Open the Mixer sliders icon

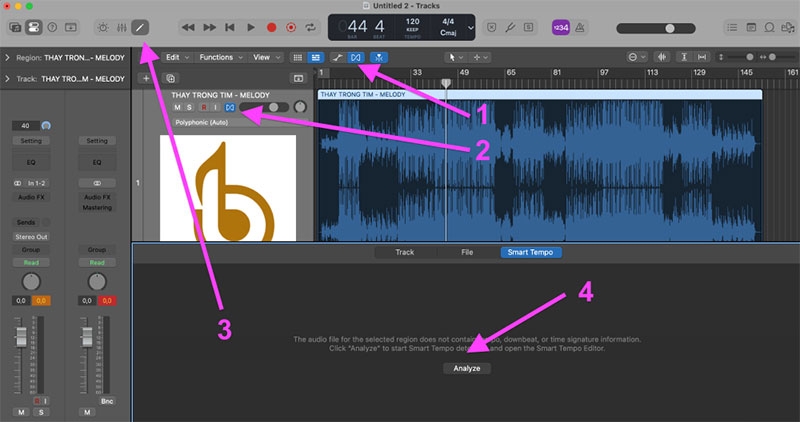(x=121, y=28)
